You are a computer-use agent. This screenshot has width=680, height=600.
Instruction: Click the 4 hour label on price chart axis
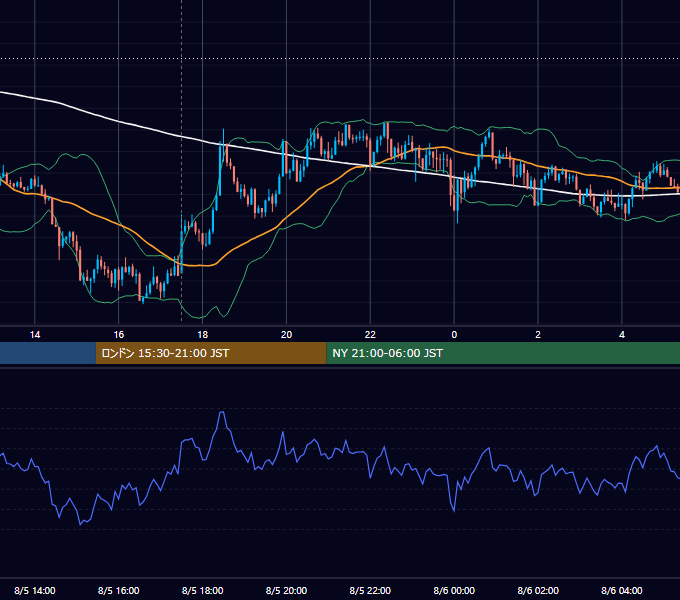[x=622, y=335]
